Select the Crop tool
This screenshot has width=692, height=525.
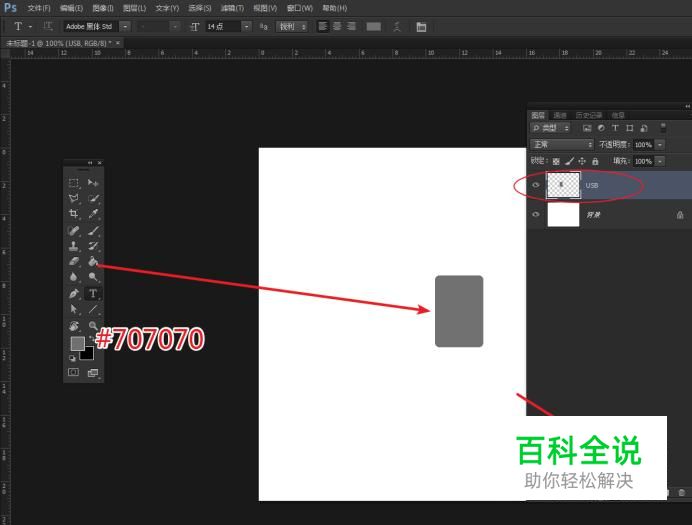[x=74, y=214]
